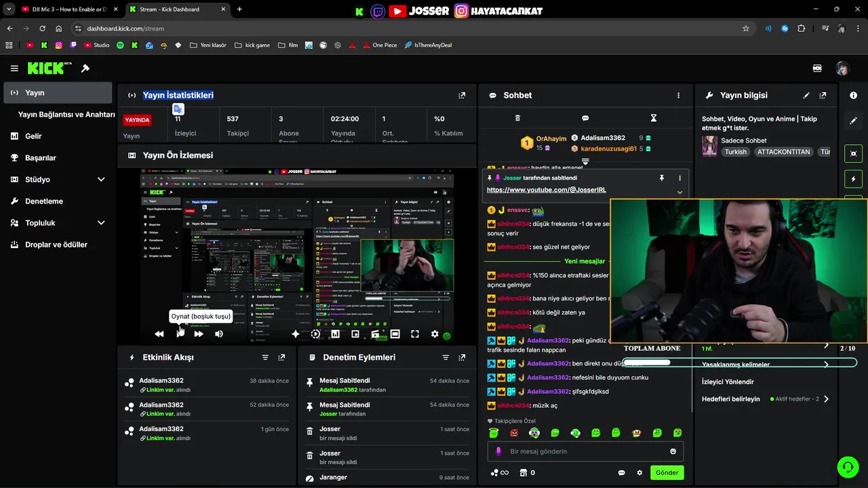868x488 pixels.
Task: Open Chrome tab search dropdown
Action: 9,9
